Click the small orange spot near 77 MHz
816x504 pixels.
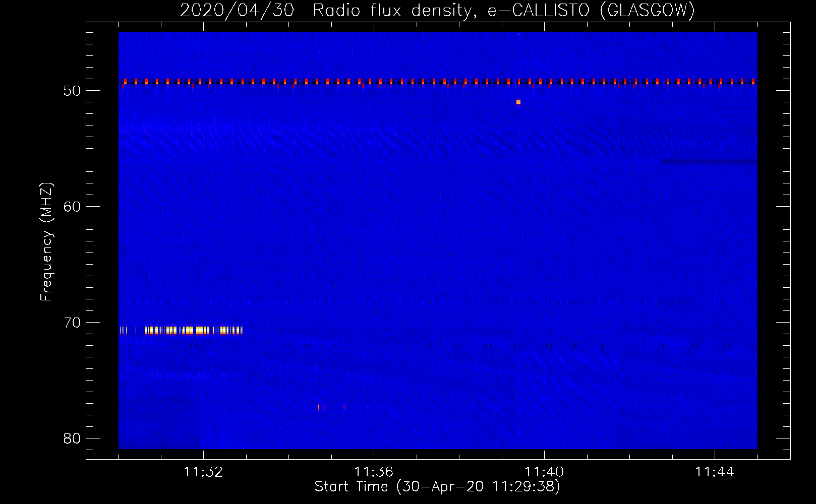point(319,407)
